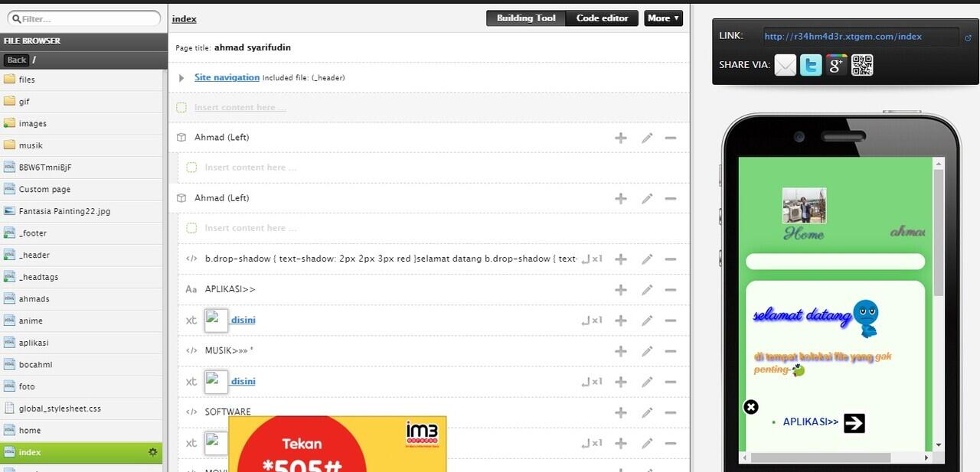
Task: Edit the SOFTWARE code block
Action: [x=647, y=412]
